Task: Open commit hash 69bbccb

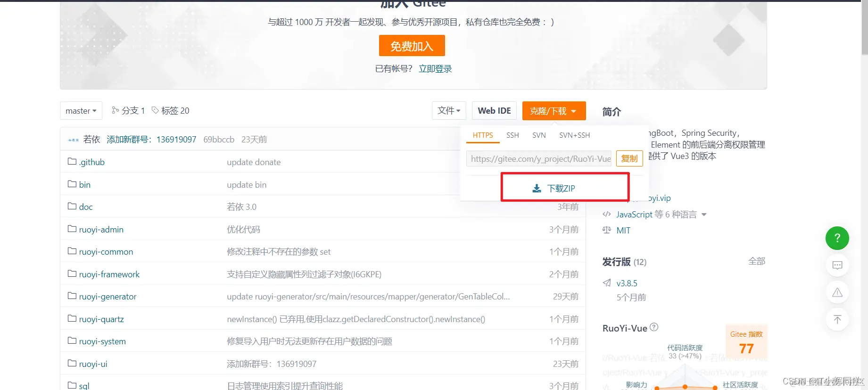Action: (x=219, y=140)
